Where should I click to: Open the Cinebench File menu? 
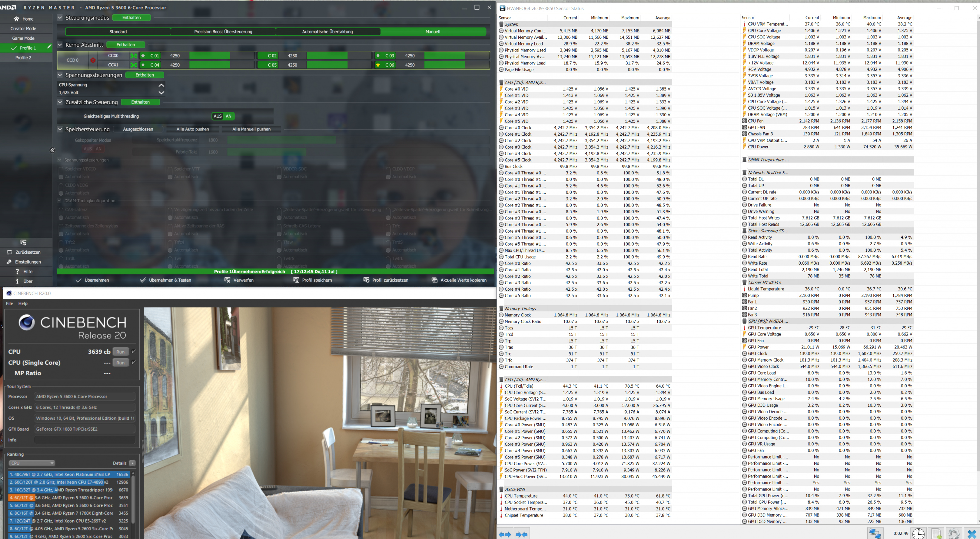click(x=9, y=303)
